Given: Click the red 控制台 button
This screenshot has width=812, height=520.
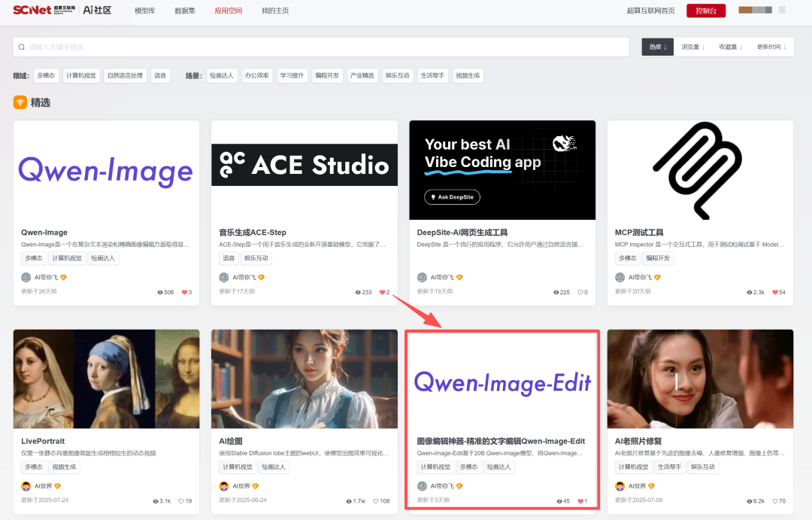Looking at the screenshot, I should (x=706, y=11).
